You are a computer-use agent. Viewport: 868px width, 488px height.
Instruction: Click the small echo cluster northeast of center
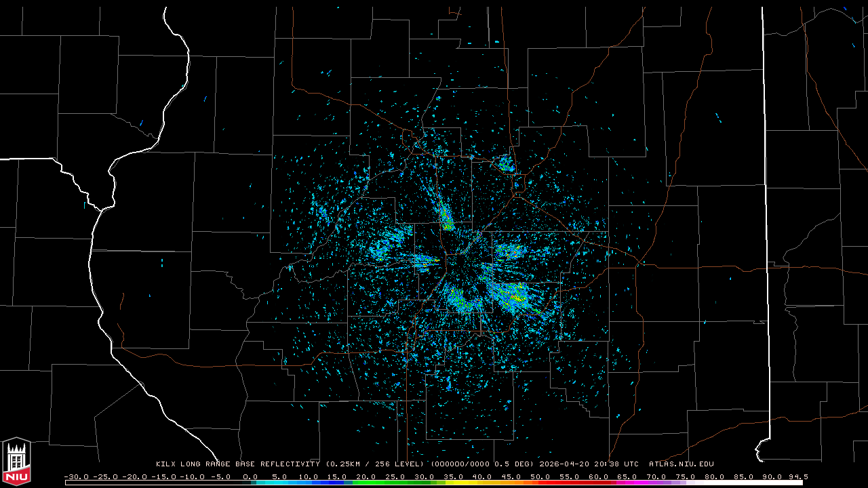506,163
